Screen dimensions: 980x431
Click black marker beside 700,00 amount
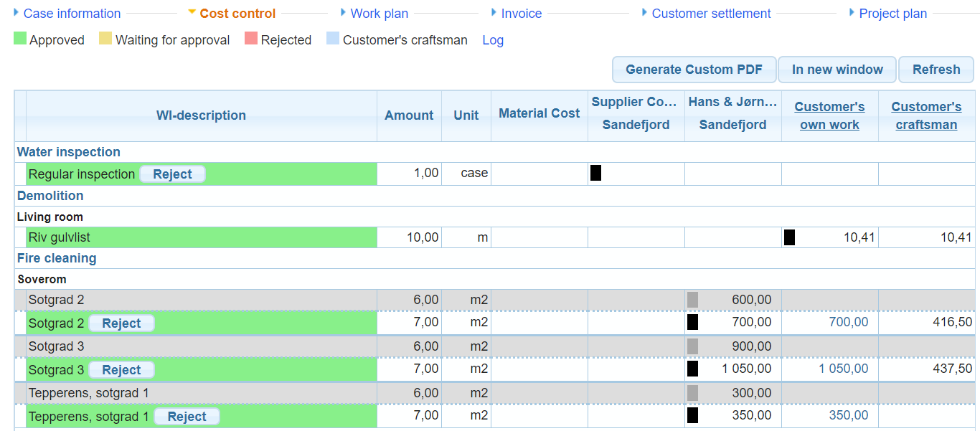tap(692, 322)
